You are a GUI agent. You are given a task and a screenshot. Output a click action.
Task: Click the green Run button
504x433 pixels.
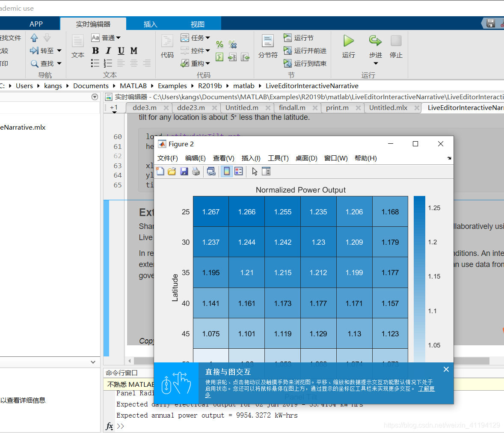(x=348, y=41)
